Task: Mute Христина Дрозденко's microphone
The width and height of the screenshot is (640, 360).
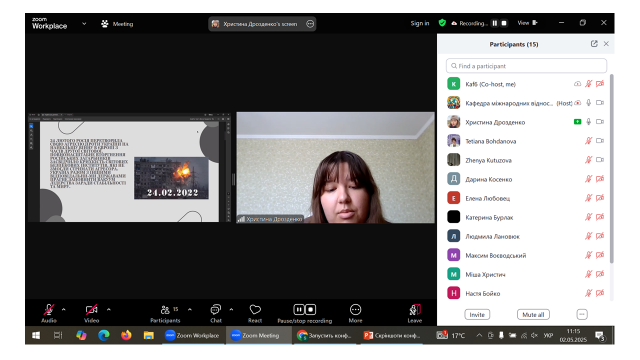Action: 588,122
